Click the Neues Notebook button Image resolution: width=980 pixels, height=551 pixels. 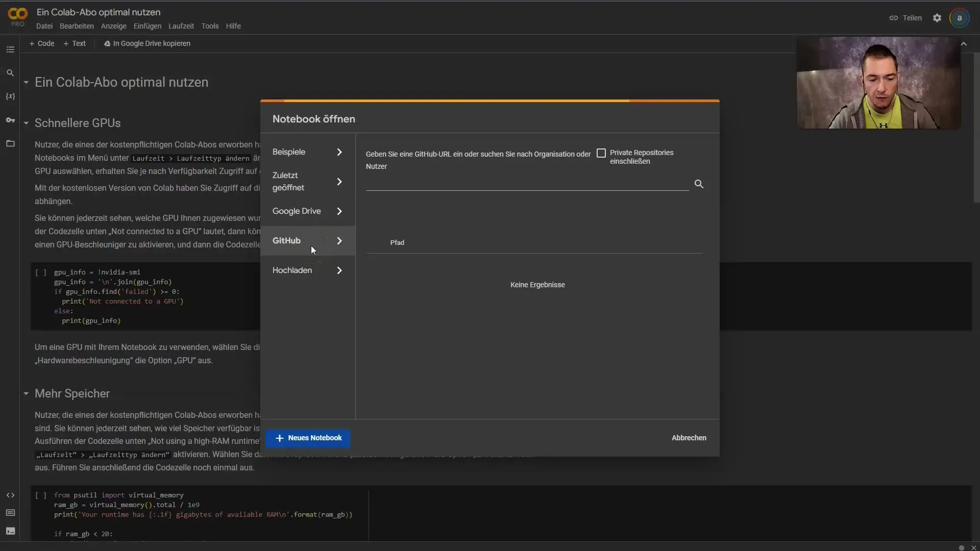pos(308,438)
